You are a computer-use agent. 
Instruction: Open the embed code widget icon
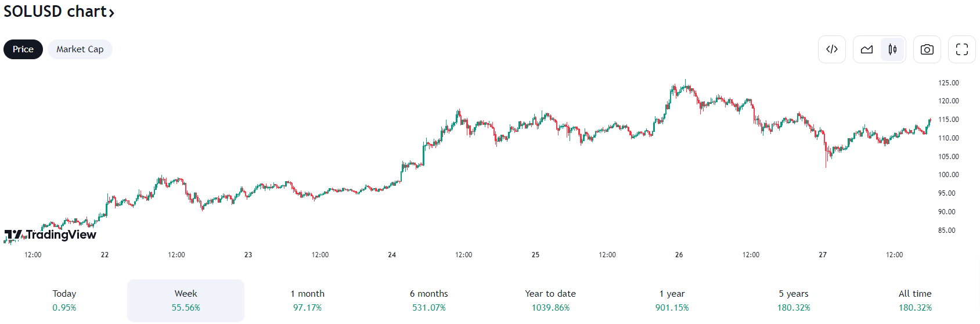tap(831, 49)
